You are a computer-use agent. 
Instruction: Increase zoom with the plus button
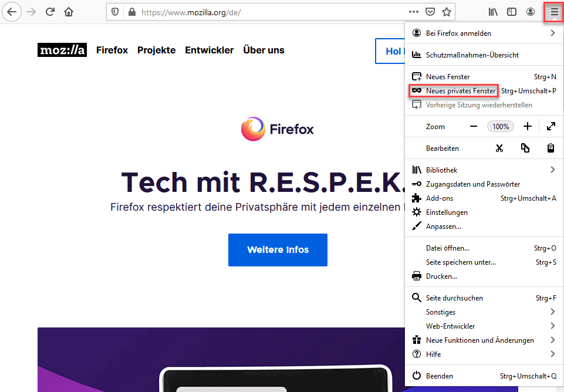click(528, 126)
